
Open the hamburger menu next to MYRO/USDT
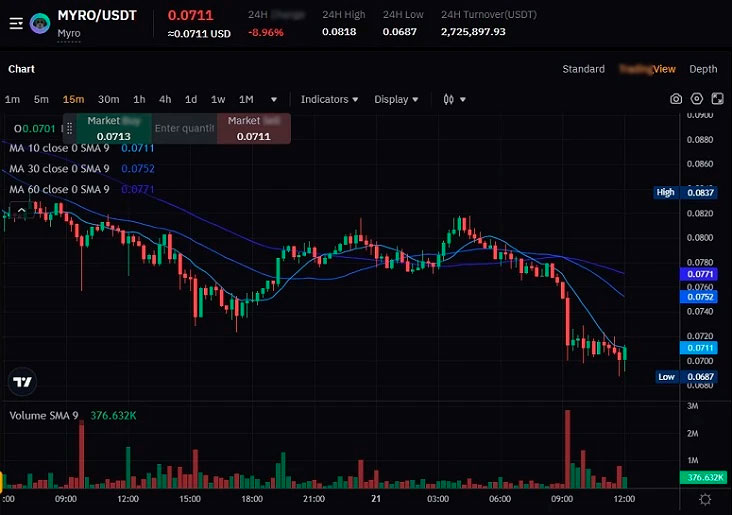16,23
